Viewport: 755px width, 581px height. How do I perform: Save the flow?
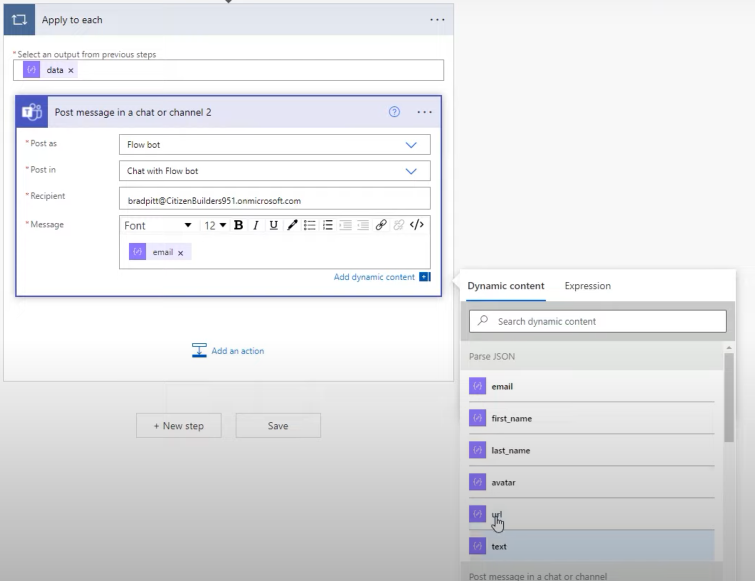coord(278,426)
